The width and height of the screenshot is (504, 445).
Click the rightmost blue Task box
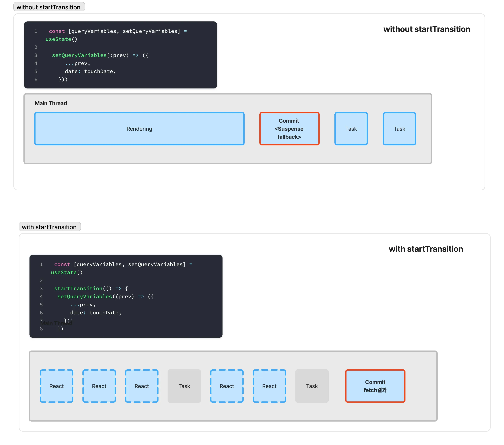[x=399, y=129]
